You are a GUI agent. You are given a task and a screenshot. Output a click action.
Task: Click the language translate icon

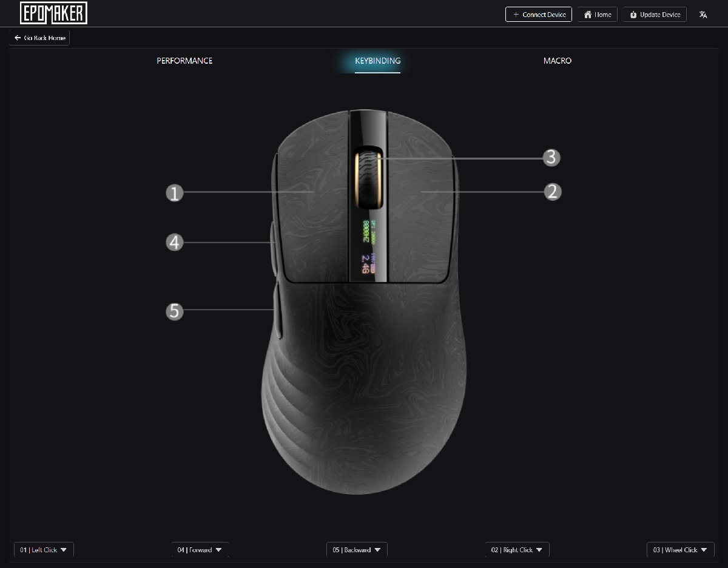703,15
